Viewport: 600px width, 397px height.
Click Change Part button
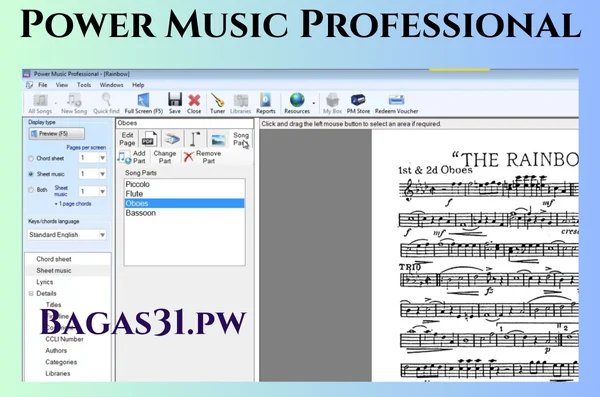165,157
